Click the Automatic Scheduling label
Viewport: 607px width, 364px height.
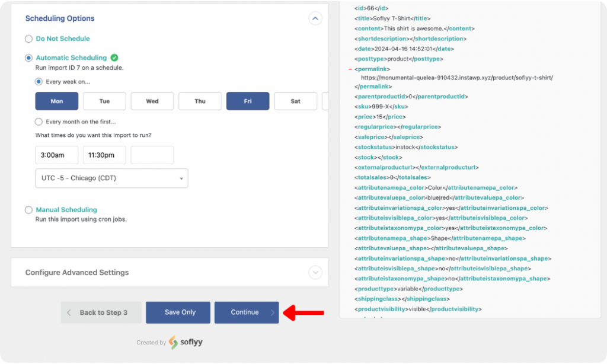[71, 58]
